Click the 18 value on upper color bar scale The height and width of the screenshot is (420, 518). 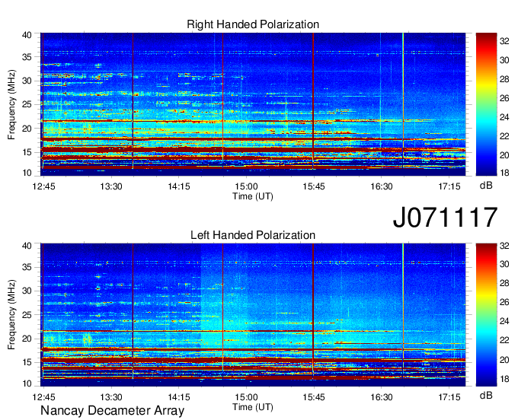(504, 173)
